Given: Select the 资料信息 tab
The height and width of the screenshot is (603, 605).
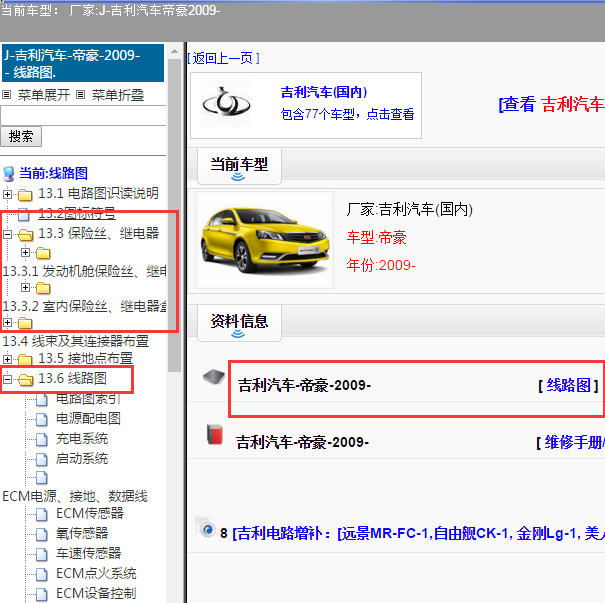Looking at the screenshot, I should 239,322.
